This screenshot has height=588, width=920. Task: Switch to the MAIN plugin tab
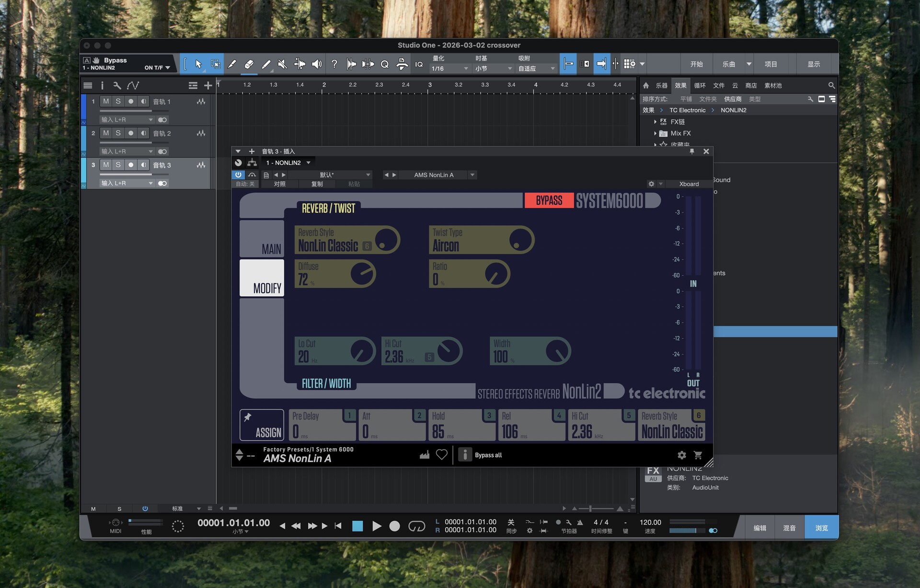262,240
